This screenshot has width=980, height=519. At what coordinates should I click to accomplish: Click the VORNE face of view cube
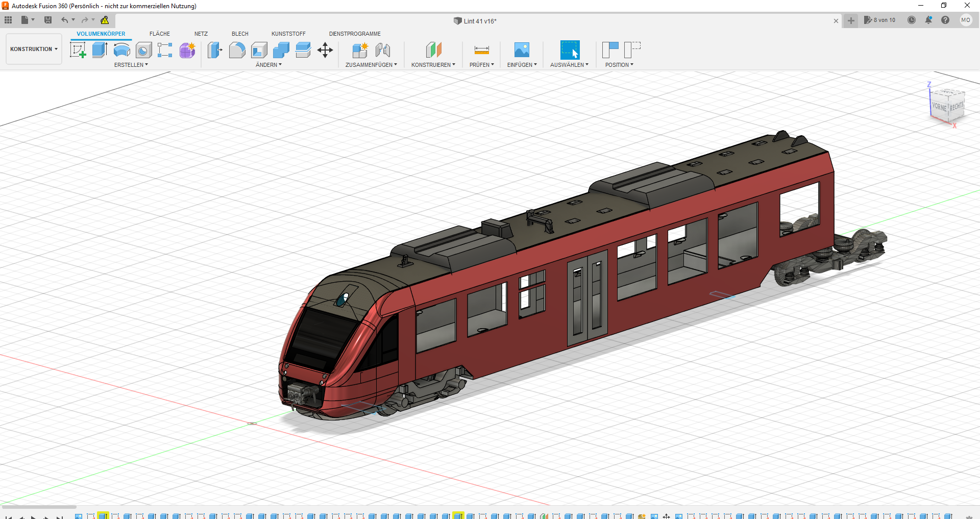pos(939,107)
